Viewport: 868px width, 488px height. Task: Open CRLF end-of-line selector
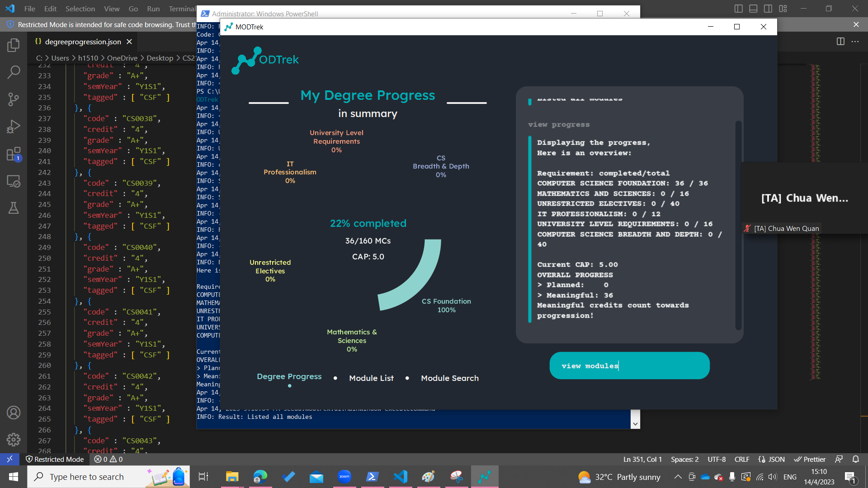click(x=742, y=459)
